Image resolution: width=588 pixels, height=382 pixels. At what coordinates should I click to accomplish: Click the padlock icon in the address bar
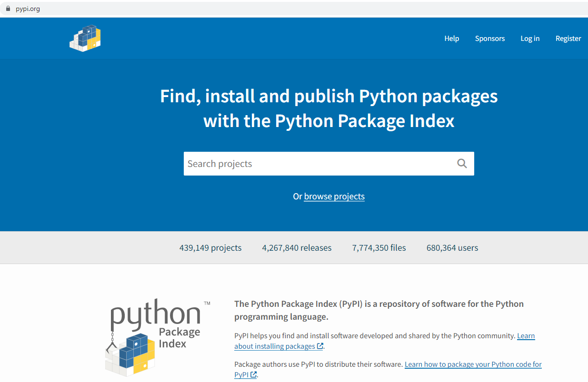8,9
